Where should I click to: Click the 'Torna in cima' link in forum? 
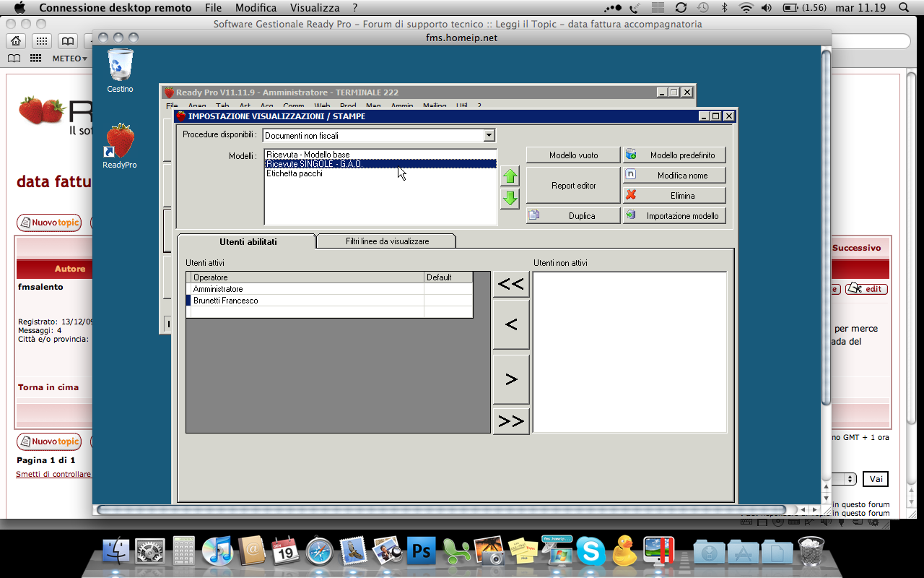coord(48,387)
